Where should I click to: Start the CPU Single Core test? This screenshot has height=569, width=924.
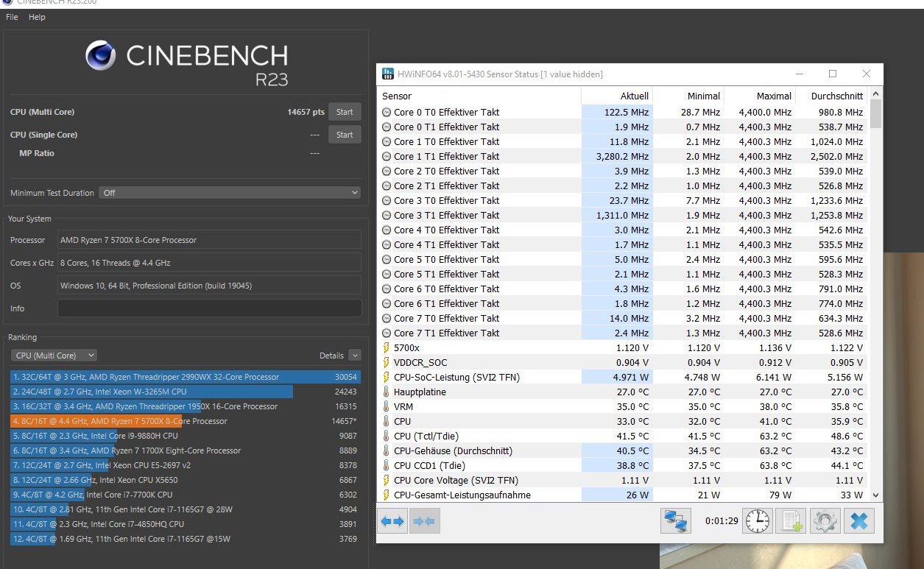(x=345, y=135)
